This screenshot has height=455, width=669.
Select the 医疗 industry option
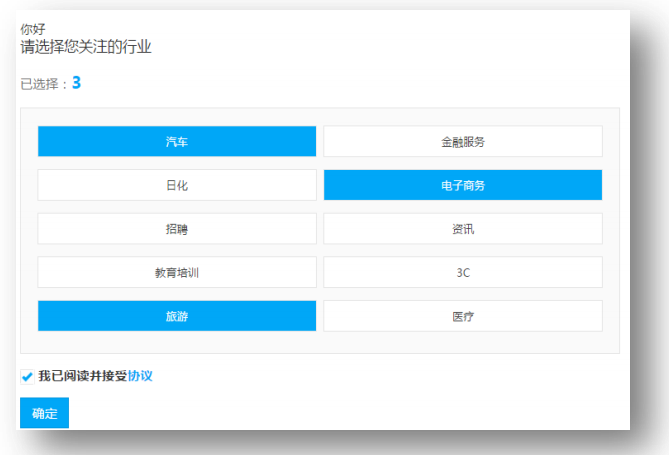tap(463, 316)
